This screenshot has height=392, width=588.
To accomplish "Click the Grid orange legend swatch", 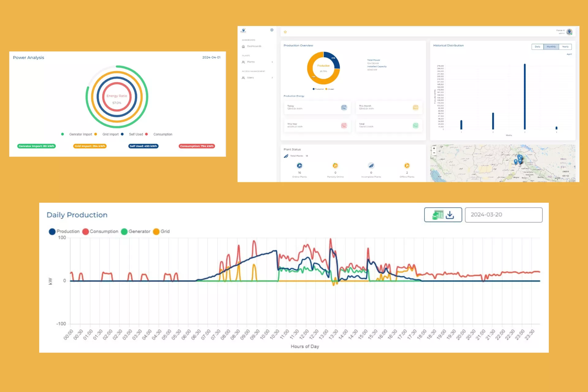I will (x=156, y=232).
